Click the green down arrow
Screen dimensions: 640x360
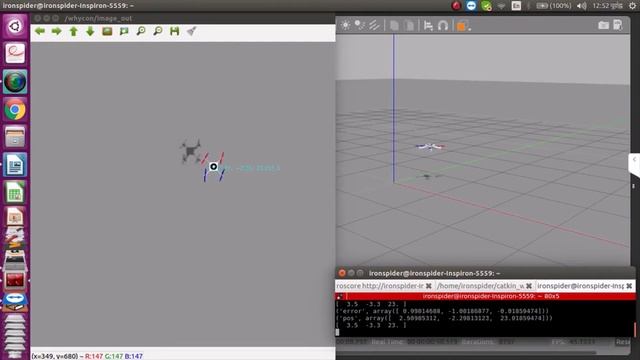(x=90, y=31)
